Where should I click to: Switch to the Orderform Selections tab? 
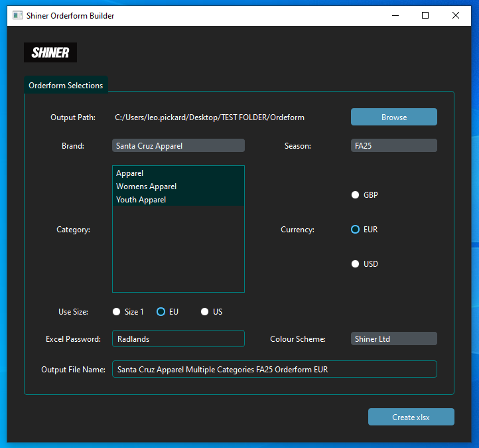(66, 86)
